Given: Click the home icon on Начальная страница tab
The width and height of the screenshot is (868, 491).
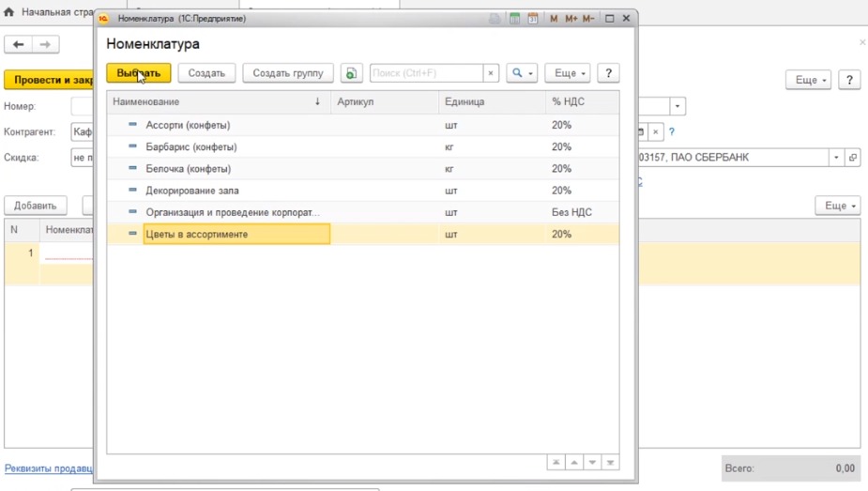Looking at the screenshot, I should coord(9,12).
